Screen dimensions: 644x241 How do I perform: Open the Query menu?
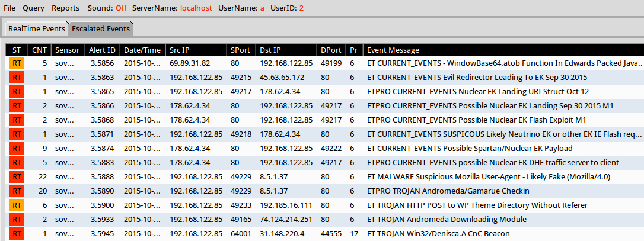[33, 8]
